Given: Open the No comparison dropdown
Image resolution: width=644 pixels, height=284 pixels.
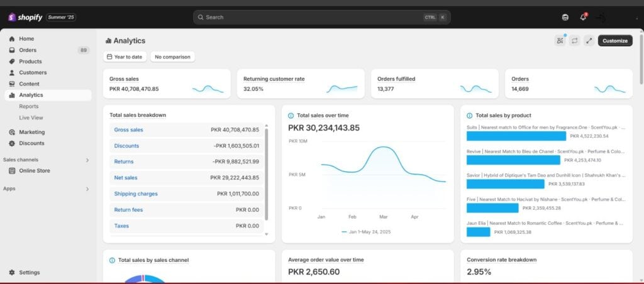Looking at the screenshot, I should click(x=172, y=57).
